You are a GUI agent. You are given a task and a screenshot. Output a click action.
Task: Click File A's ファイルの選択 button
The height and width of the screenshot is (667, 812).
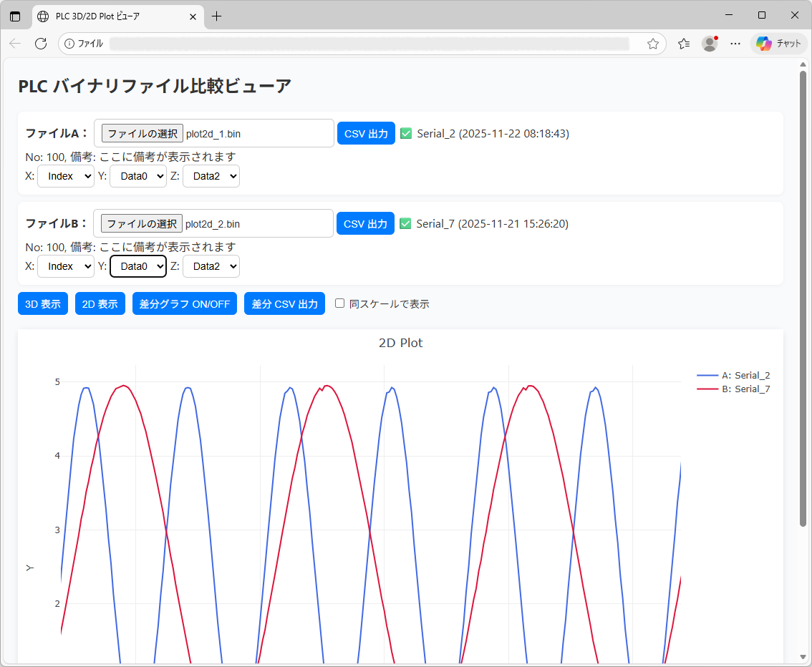[x=142, y=133]
